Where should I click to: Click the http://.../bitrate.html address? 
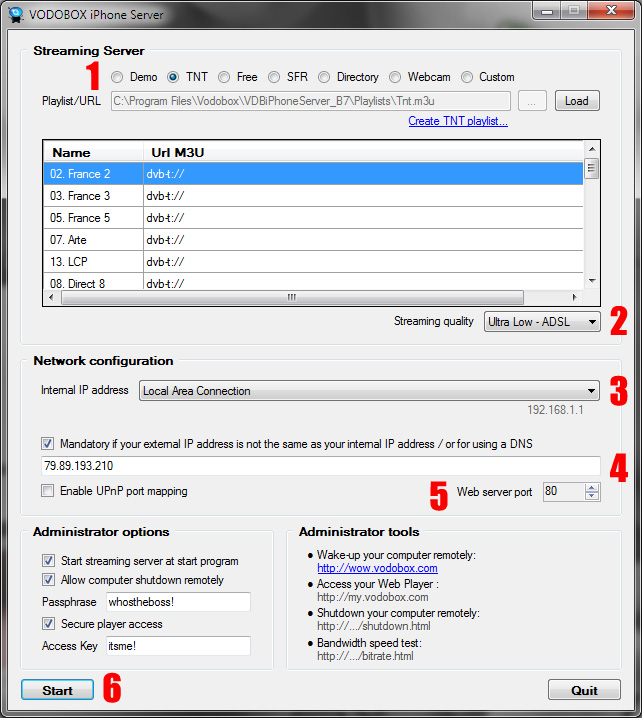tap(365, 656)
